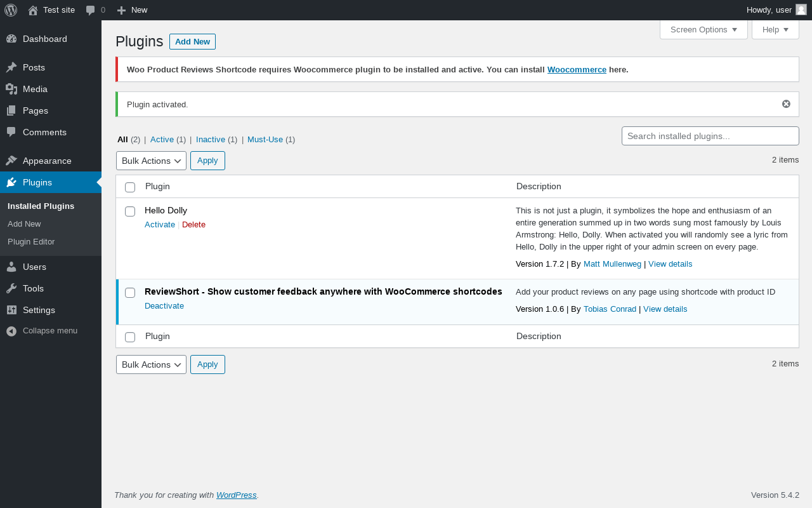Filter plugins by Inactive
The image size is (812, 508).
click(211, 139)
